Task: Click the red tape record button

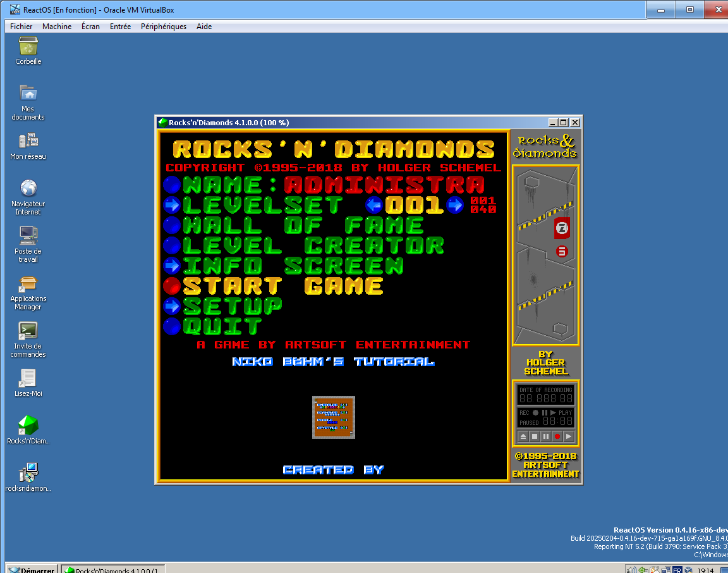Action: [x=557, y=436]
